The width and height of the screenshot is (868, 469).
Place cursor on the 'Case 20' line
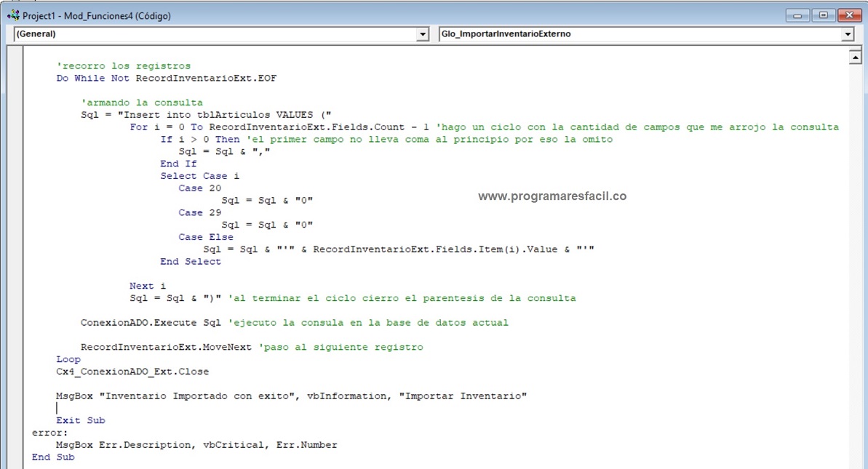tap(199, 188)
